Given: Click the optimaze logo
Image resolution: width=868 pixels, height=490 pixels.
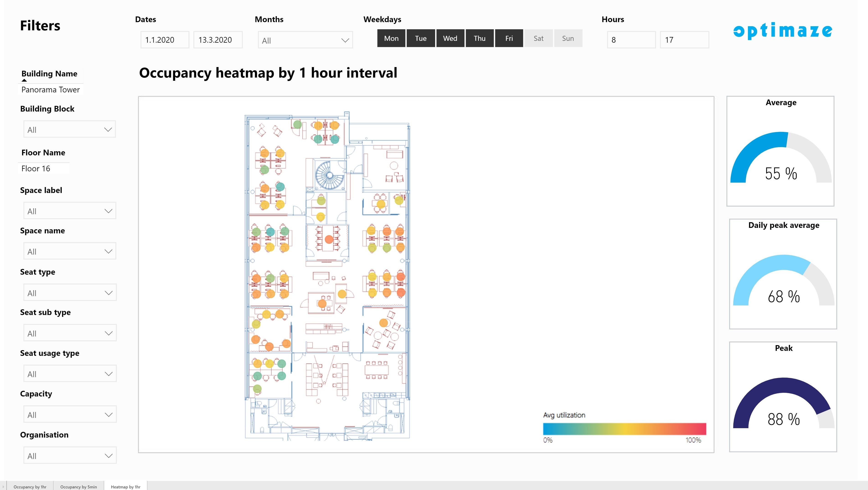Looking at the screenshot, I should pos(783,31).
